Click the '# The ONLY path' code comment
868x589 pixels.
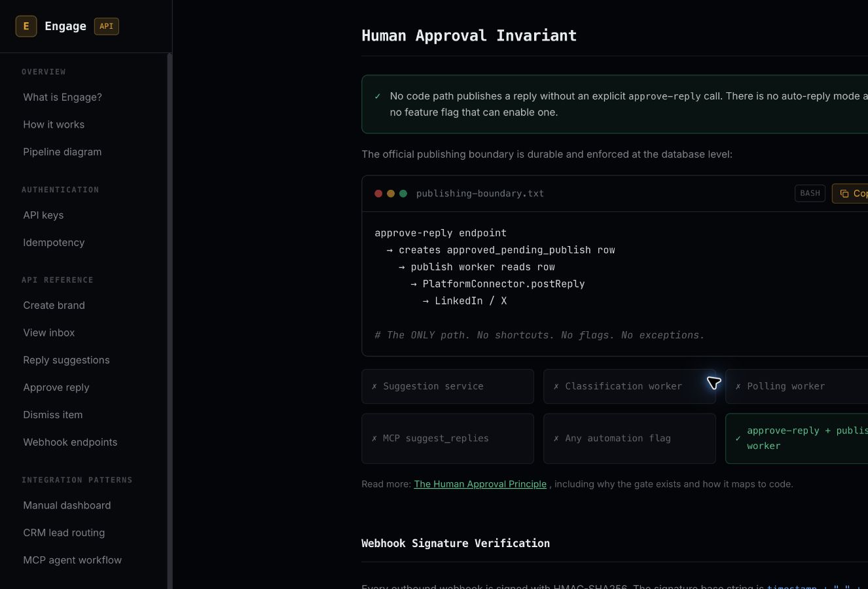tap(539, 335)
